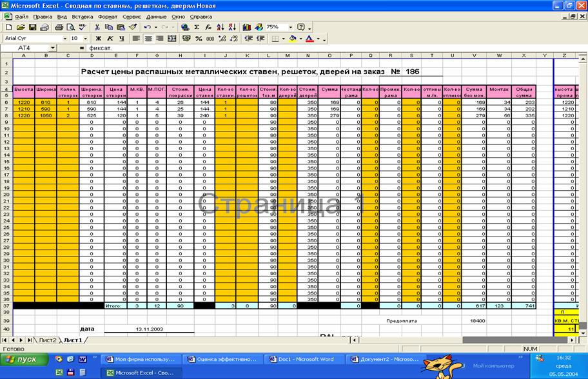Open the Chart Wizard icon
This screenshot has width=588, height=379.
[x=247, y=28]
